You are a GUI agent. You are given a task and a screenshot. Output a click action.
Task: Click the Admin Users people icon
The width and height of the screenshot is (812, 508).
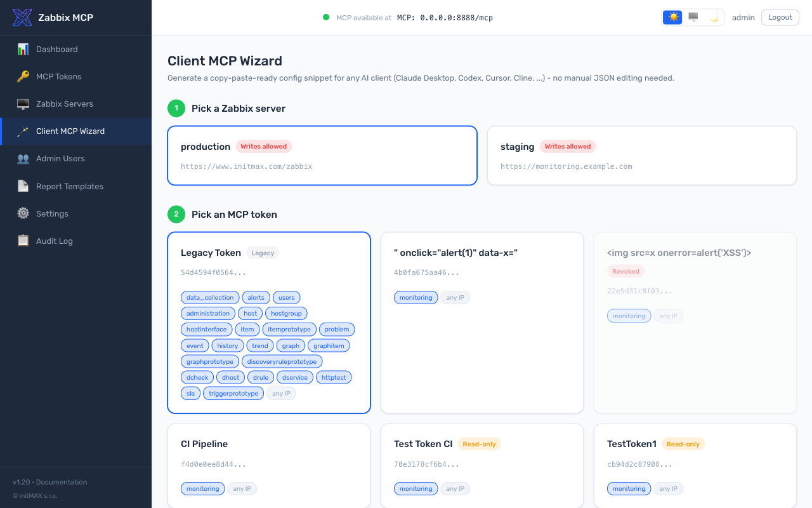23,158
